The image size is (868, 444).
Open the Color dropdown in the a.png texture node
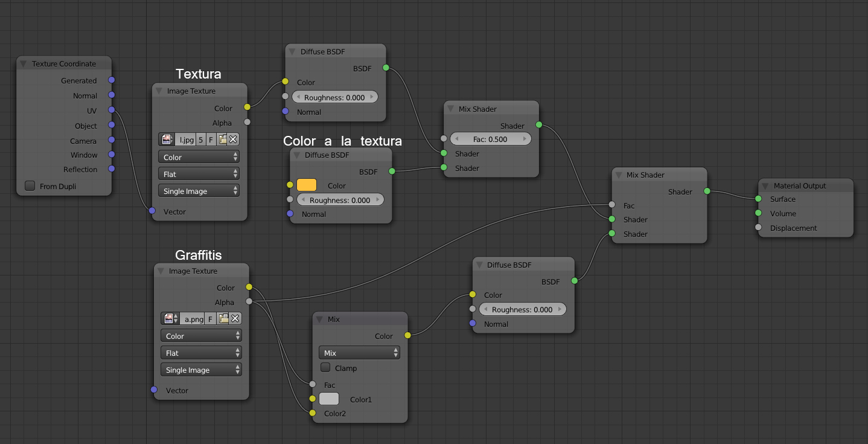click(x=201, y=336)
